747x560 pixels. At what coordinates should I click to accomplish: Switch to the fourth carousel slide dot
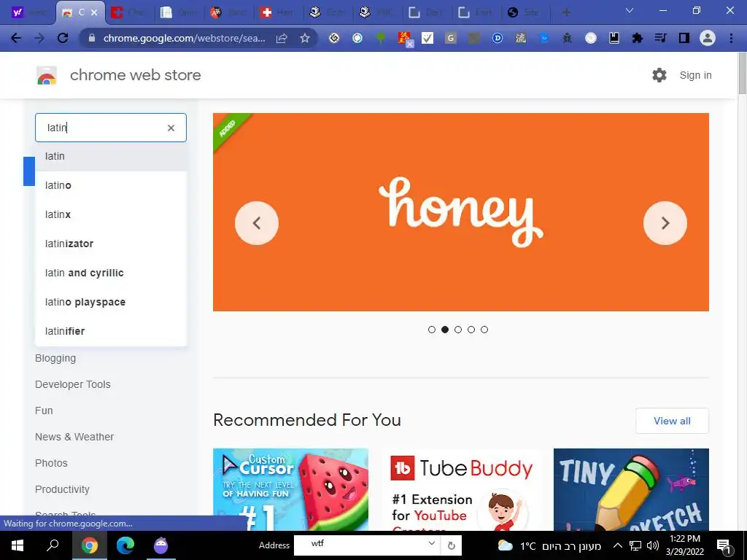471,330
